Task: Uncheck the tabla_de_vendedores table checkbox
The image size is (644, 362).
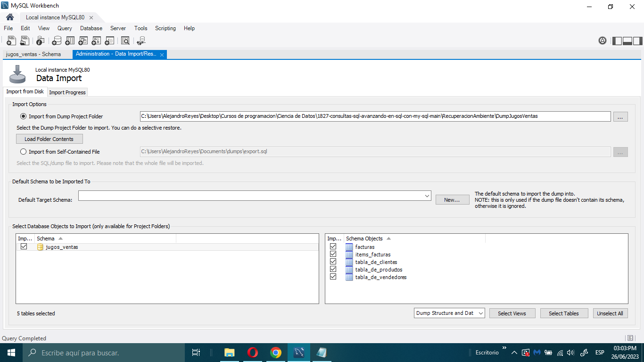Action: pyautogui.click(x=333, y=277)
